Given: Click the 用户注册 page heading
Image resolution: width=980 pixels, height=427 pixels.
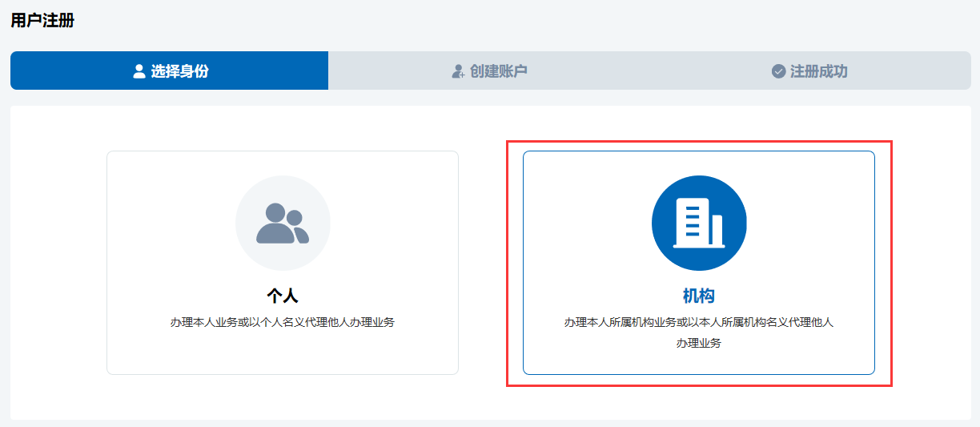Looking at the screenshot, I should pyautogui.click(x=42, y=21).
